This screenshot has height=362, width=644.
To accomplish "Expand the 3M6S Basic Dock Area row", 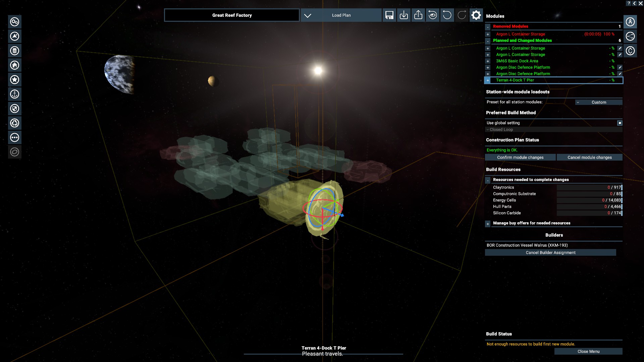I will tap(488, 61).
